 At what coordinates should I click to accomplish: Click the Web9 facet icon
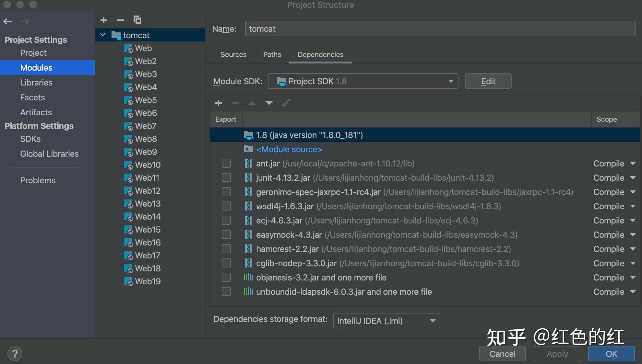tap(128, 152)
